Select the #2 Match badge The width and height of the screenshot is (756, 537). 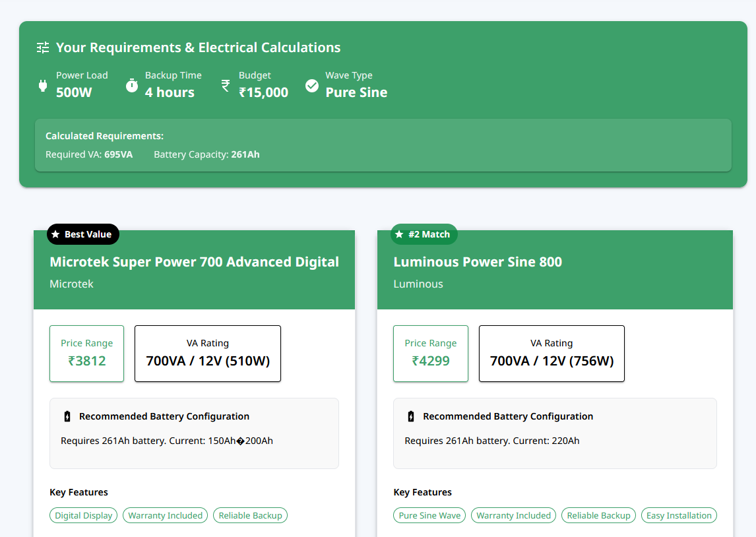(x=424, y=234)
